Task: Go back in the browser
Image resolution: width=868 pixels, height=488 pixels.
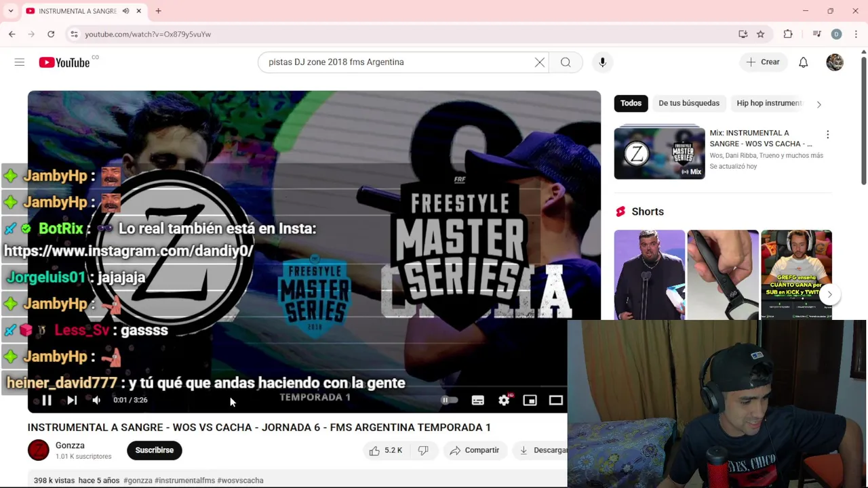Action: pos(12,34)
